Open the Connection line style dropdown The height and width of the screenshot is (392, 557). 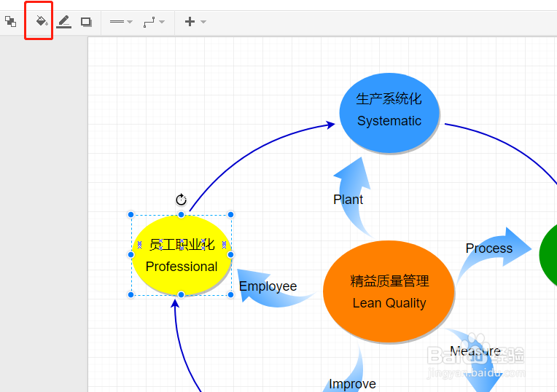pyautogui.click(x=121, y=22)
